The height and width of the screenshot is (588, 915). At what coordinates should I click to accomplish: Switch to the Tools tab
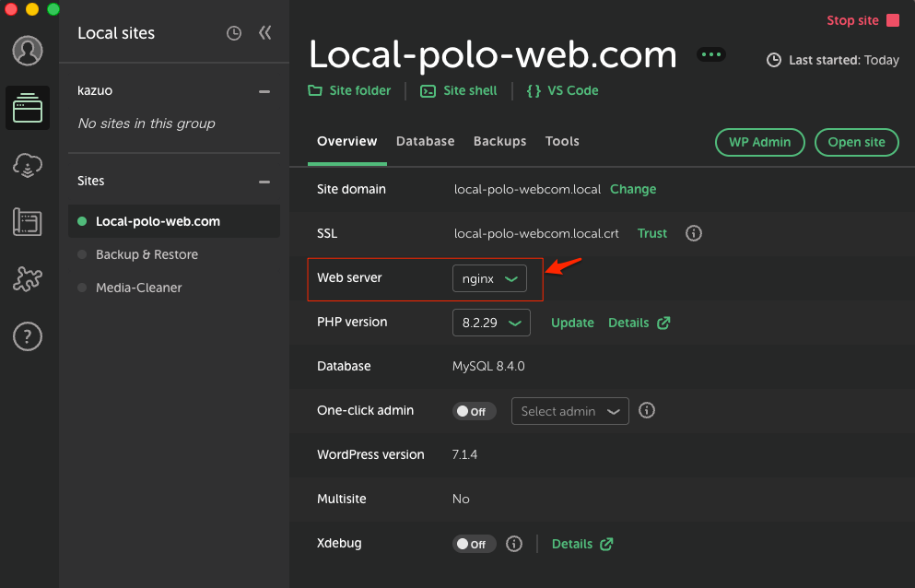(562, 141)
